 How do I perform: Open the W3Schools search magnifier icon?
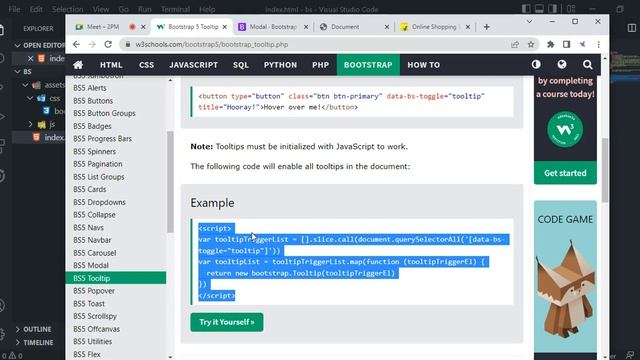point(587,64)
